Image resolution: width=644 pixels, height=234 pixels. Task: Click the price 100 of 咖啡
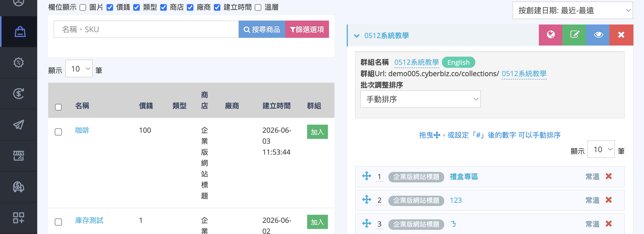click(x=145, y=130)
